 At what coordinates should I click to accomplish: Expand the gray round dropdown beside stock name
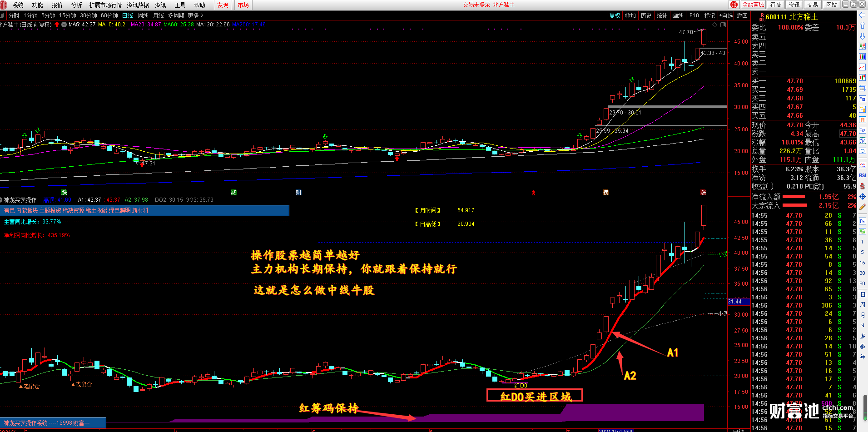click(x=64, y=25)
